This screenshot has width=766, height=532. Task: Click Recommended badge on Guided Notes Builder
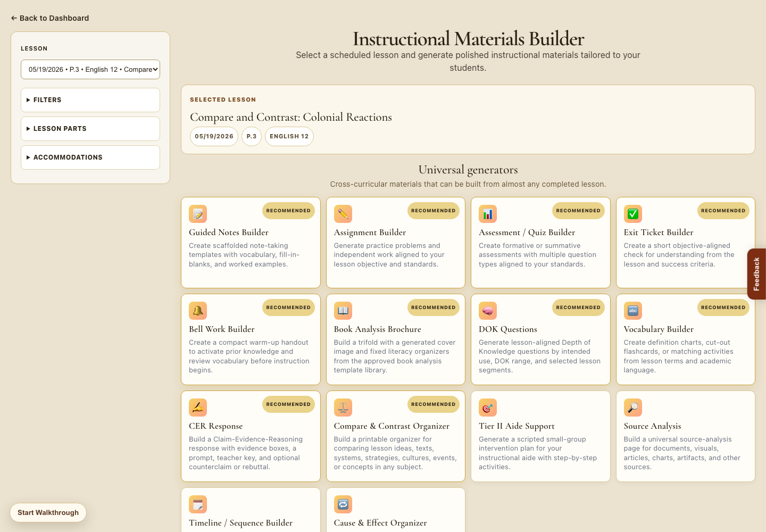tap(288, 211)
